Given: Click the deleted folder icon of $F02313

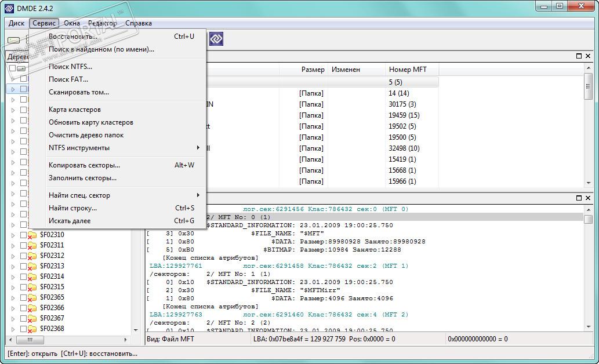Looking at the screenshot, I should pyautogui.click(x=32, y=266).
